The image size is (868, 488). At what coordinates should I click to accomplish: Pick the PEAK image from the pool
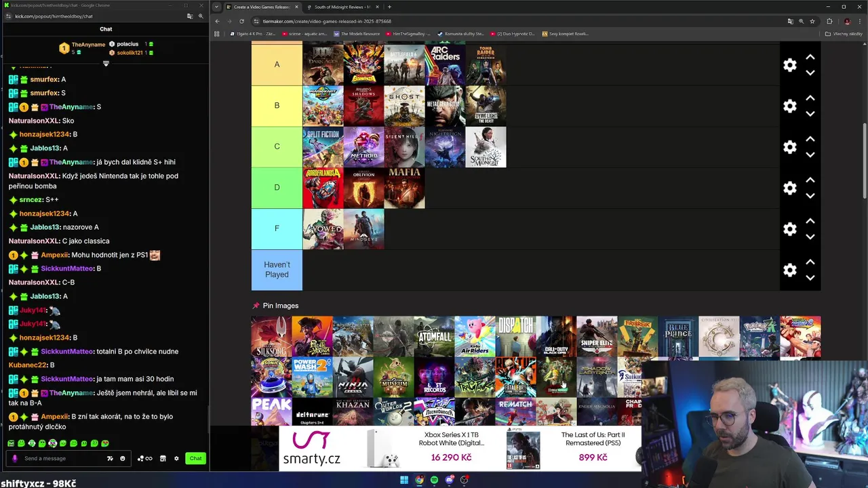pyautogui.click(x=271, y=412)
